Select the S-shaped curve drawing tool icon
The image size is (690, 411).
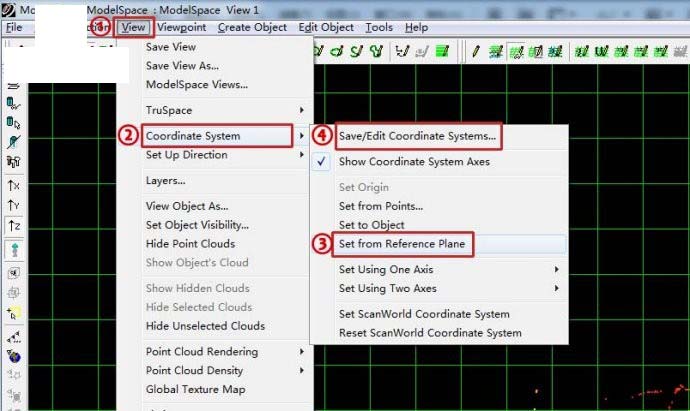coord(356,51)
